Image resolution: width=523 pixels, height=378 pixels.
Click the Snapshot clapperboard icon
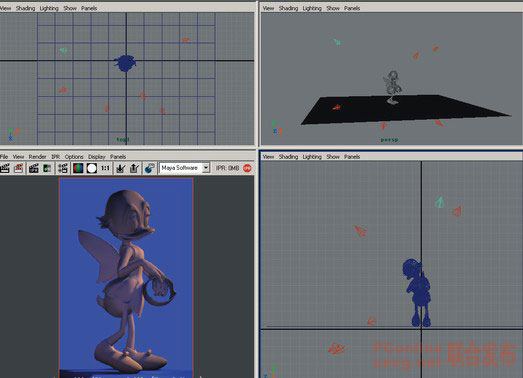click(33, 168)
